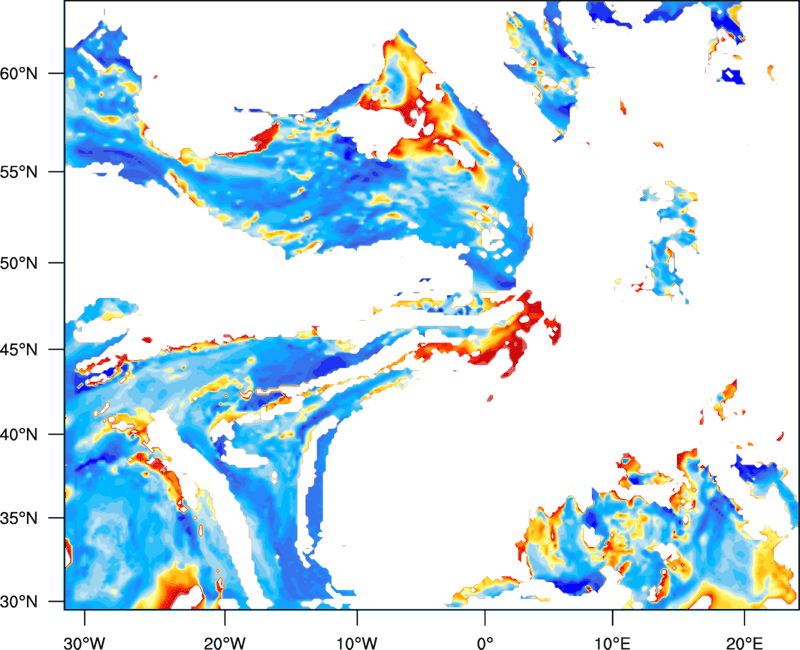The height and width of the screenshot is (650, 800).
Task: Click the 45°N latitude label
Action: click(x=20, y=350)
